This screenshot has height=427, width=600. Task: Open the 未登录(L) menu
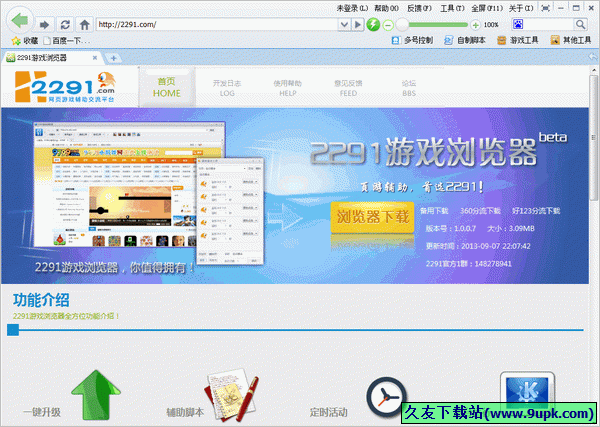click(352, 8)
